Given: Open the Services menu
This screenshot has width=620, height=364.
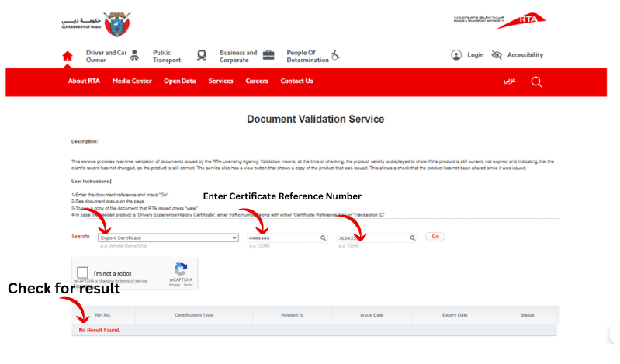Looking at the screenshot, I should pos(220,81).
